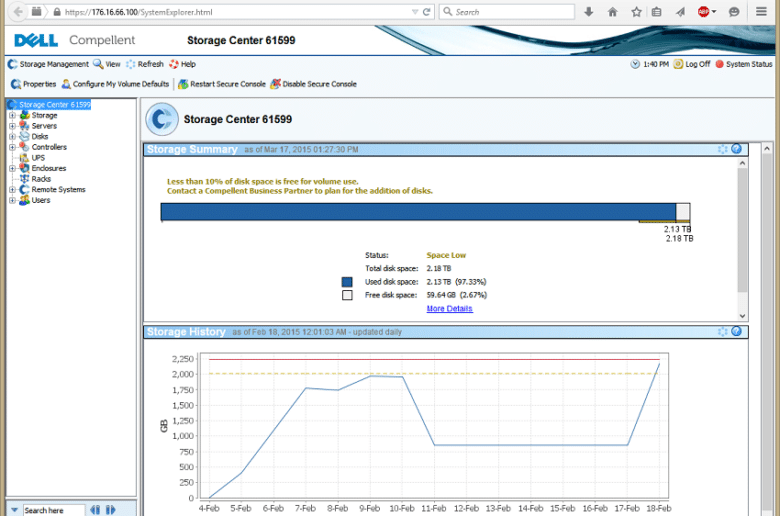Viewport: 780px width, 516px height.
Task: Click the search dropdown arrow at bottom left
Action: tap(14, 510)
